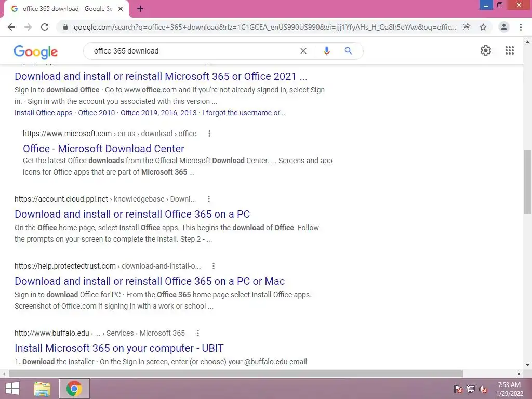
Task: Open the clock showing 7:53 AM
Action: click(x=509, y=389)
